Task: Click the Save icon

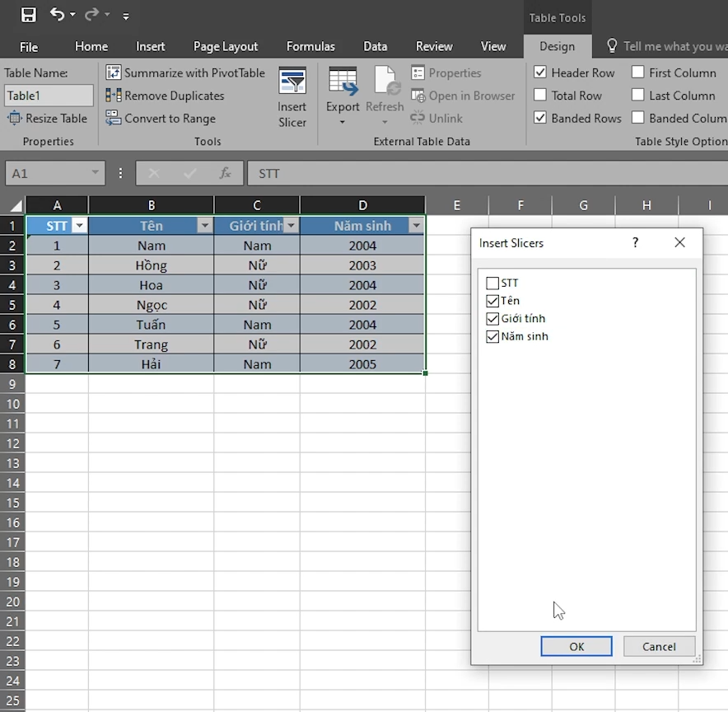Action: [28, 14]
